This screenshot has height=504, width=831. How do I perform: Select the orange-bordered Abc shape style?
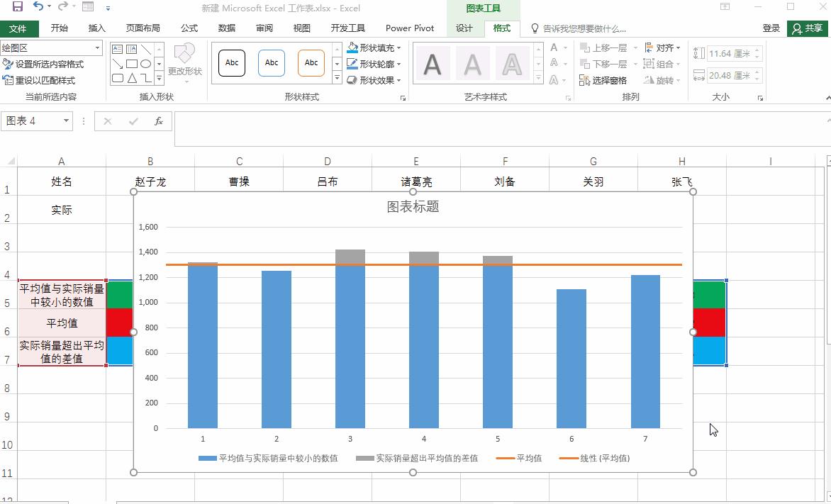pyautogui.click(x=311, y=62)
